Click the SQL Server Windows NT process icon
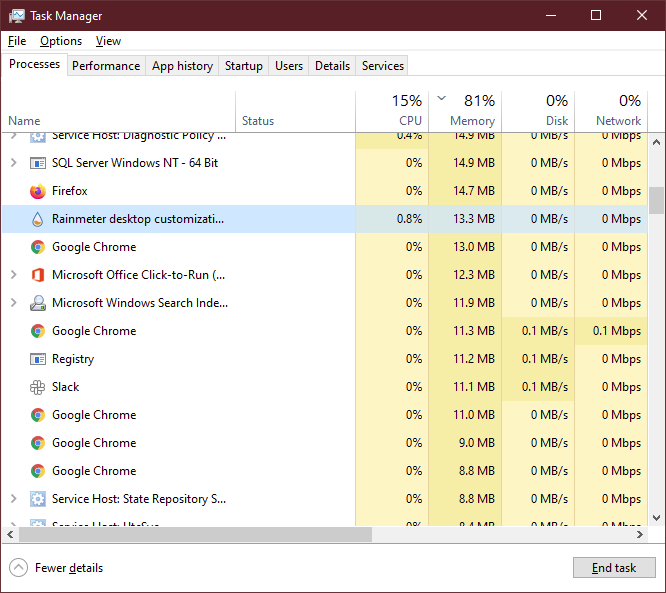The width and height of the screenshot is (666, 593). [38, 163]
